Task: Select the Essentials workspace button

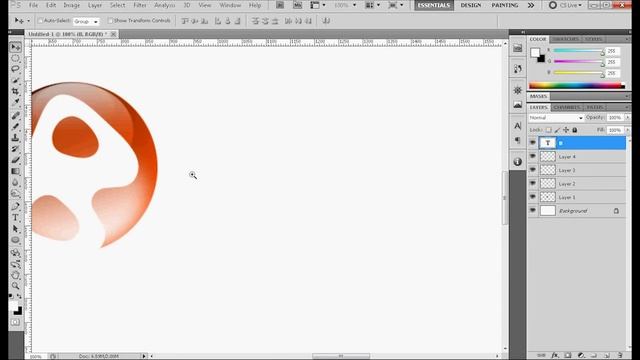Action: (x=434, y=5)
